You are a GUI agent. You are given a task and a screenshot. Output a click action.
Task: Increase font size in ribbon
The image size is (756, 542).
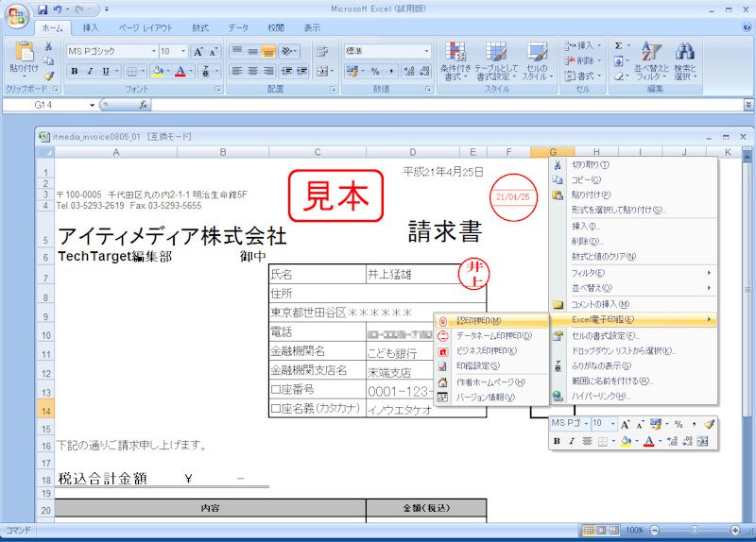(198, 52)
